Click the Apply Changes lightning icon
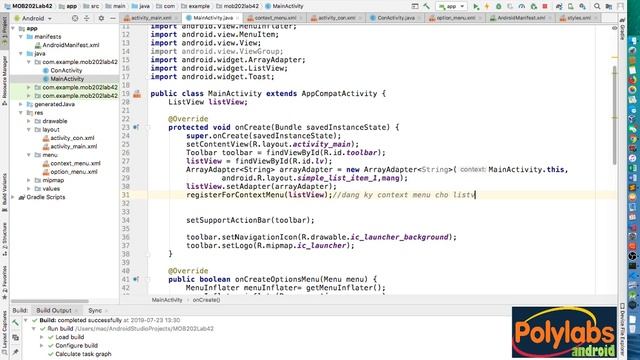 click(487, 6)
